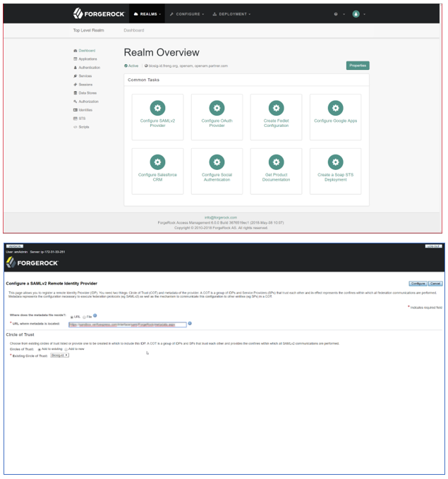The width and height of the screenshot is (448, 479).
Task: Click the help icon next to File option
Action: [x=95, y=315]
